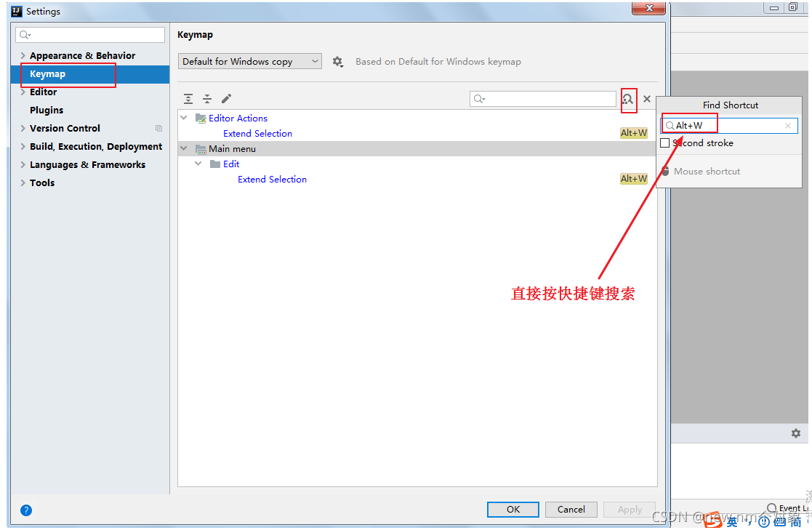The height and width of the screenshot is (530, 812).
Task: Click the Collapse All icon in Keymap toolbar
Action: coord(207,98)
